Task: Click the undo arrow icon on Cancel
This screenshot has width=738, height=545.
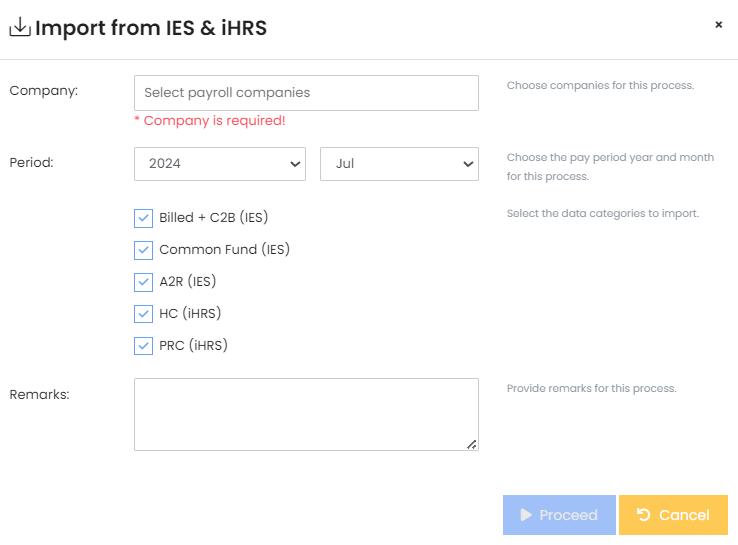Action: [x=644, y=515]
